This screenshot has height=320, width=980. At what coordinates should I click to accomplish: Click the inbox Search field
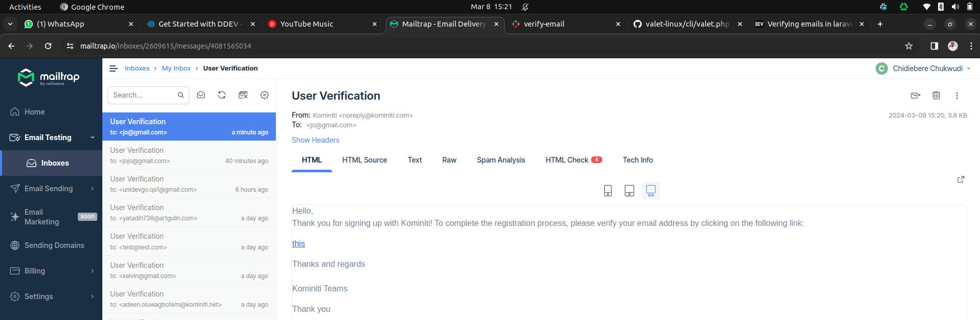pyautogui.click(x=143, y=95)
